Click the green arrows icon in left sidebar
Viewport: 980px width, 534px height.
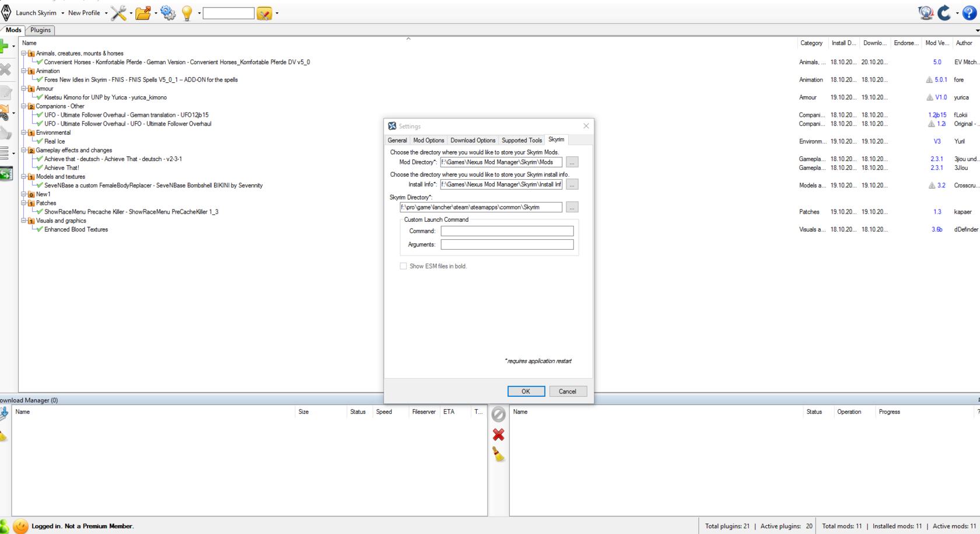6,174
